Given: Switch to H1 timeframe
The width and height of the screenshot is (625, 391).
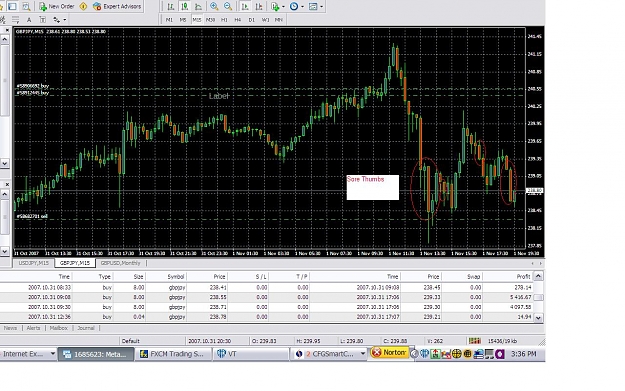Looking at the screenshot, I should 224,20.
